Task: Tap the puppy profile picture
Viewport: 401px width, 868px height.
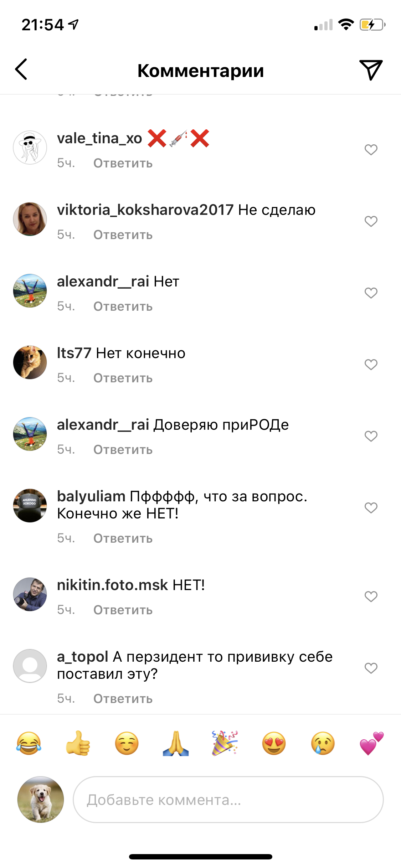Action: click(x=41, y=800)
